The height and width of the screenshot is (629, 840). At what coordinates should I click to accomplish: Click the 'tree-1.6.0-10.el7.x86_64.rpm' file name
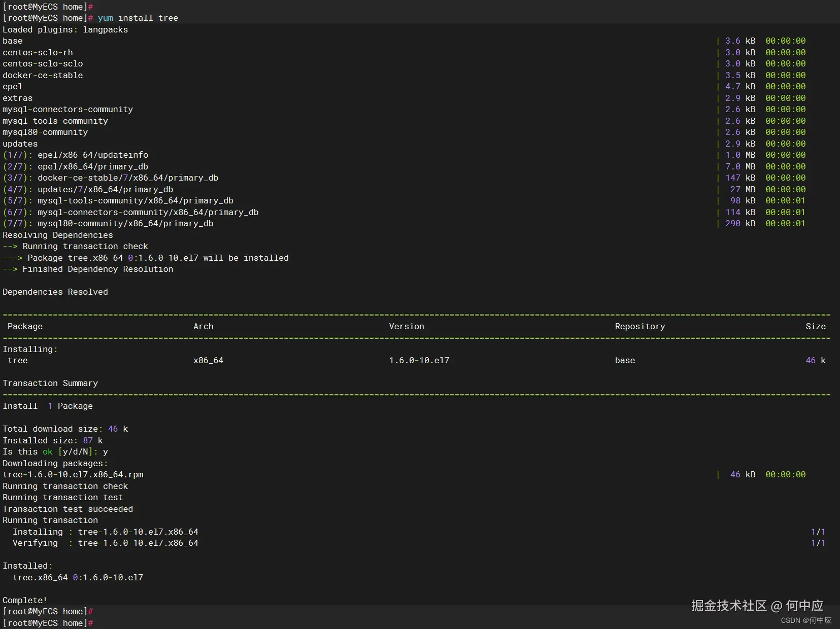[73, 475]
